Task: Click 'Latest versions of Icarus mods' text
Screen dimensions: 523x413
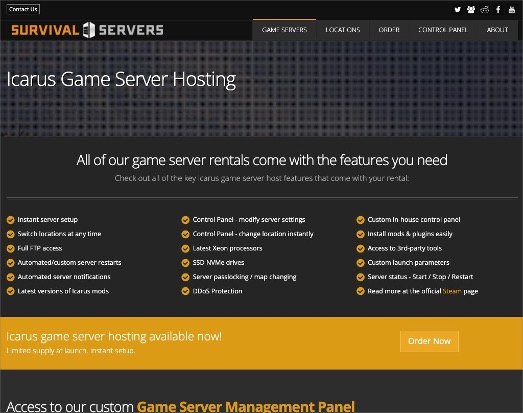Action: click(x=63, y=291)
